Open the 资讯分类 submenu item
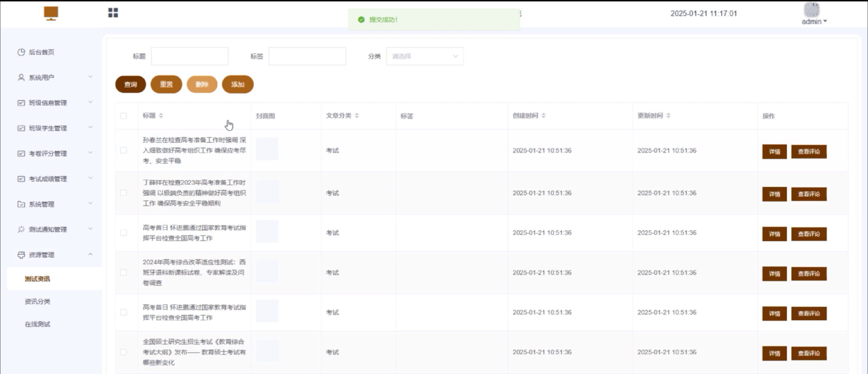This screenshot has width=868, height=374. [37, 301]
